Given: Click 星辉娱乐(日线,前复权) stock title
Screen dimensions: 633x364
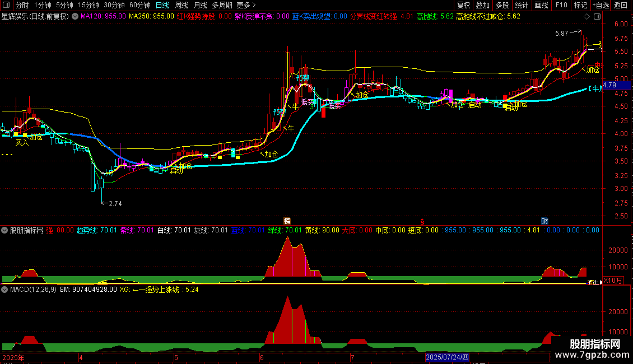Looking at the screenshot, I should (x=35, y=17).
